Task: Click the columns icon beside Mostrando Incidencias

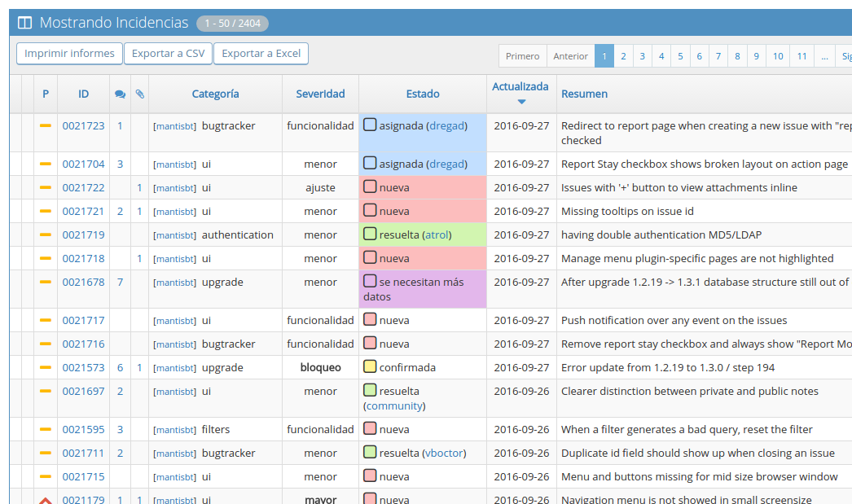Action: (25, 23)
